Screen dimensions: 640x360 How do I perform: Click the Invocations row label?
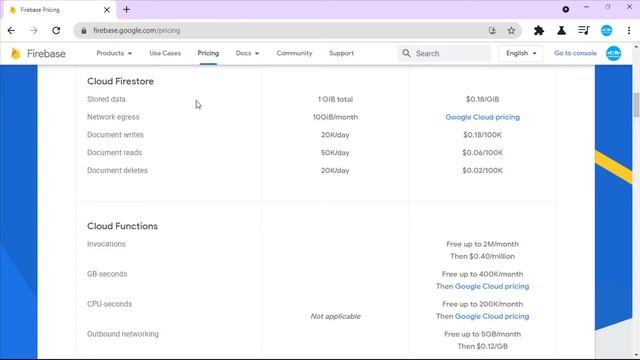(x=106, y=244)
